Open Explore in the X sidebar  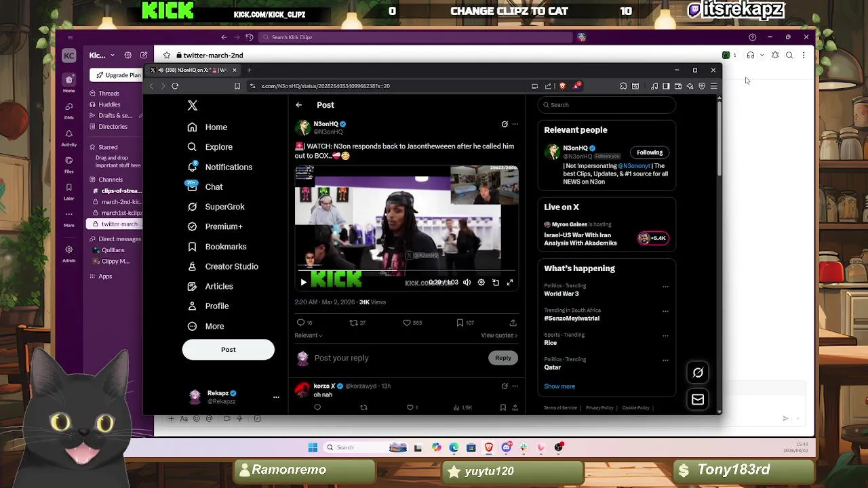coord(210,147)
